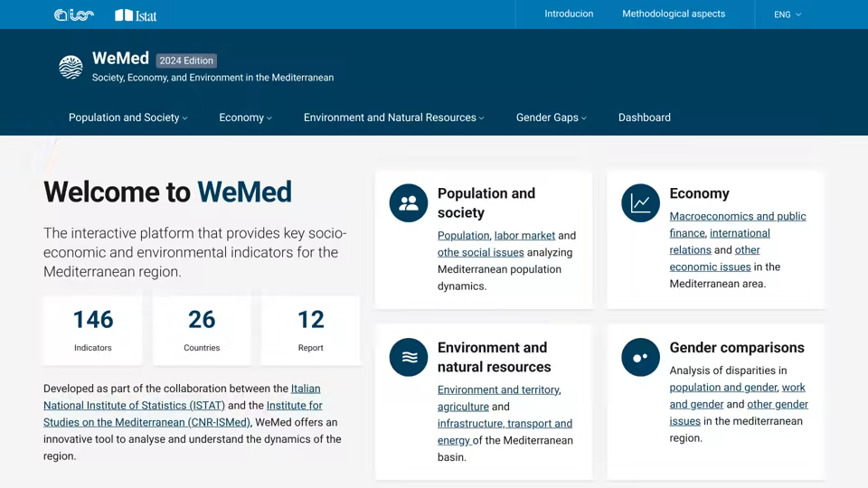Click the 26 Countries stat card
The height and width of the screenshot is (488, 868).
202,331
